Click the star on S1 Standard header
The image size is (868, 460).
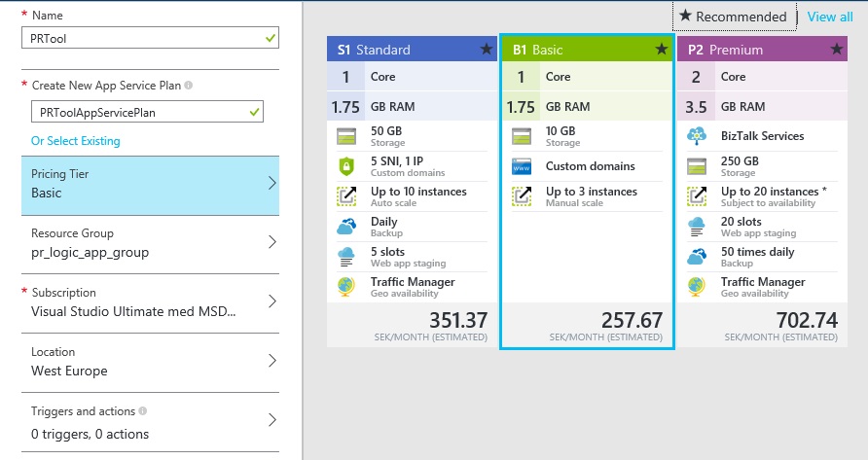coord(486,50)
